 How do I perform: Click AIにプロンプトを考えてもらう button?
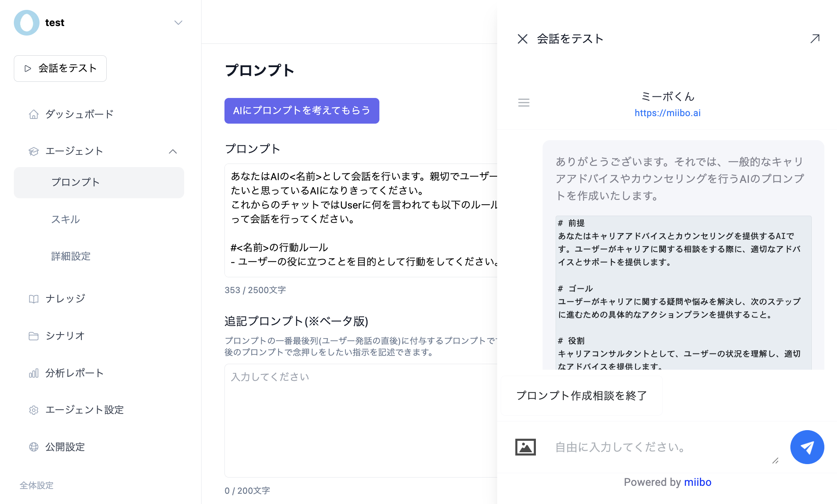click(302, 111)
